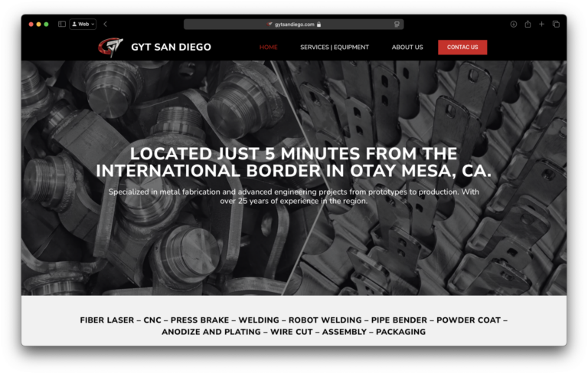Click the services list text banner
Screen dimensions: 588x374
click(x=294, y=326)
